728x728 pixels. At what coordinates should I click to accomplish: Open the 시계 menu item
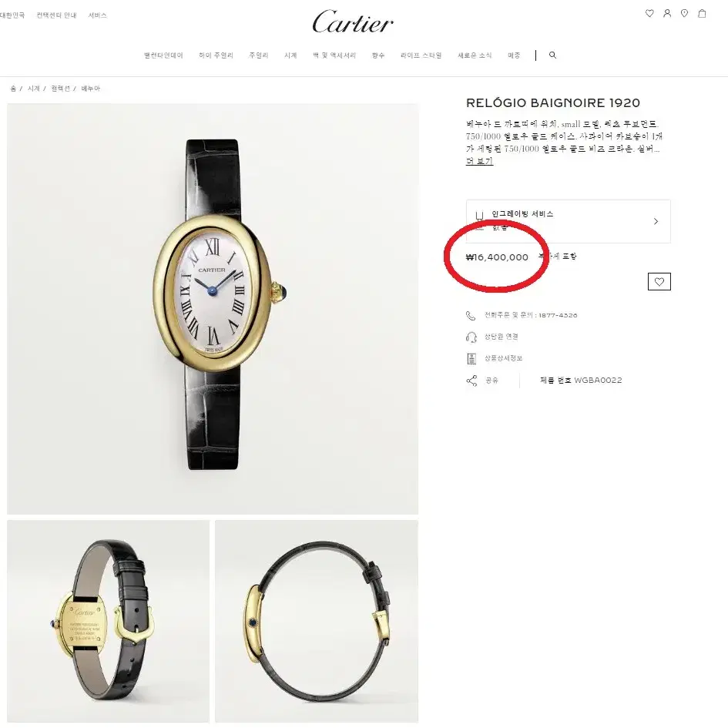tap(290, 55)
